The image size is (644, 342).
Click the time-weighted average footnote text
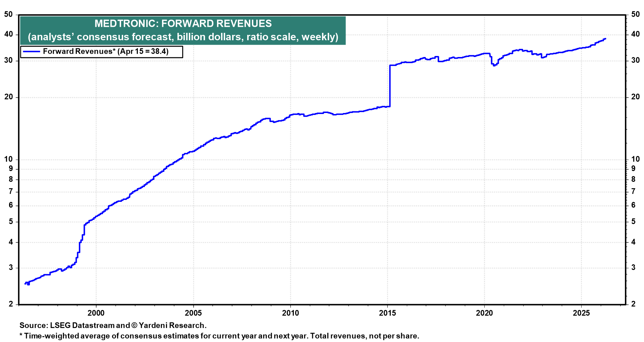coord(219,336)
